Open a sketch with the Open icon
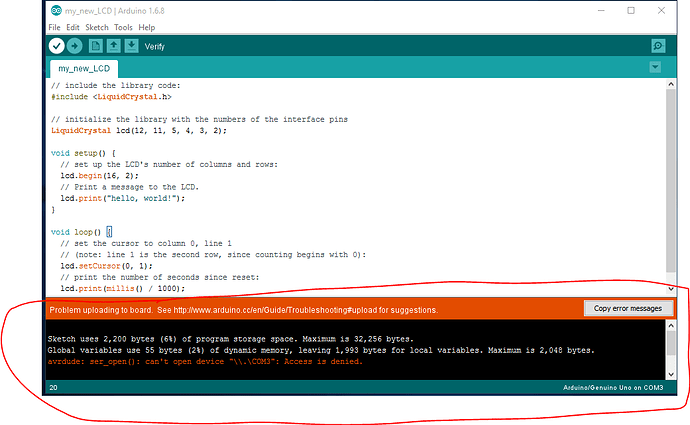690x425 pixels. [114, 46]
